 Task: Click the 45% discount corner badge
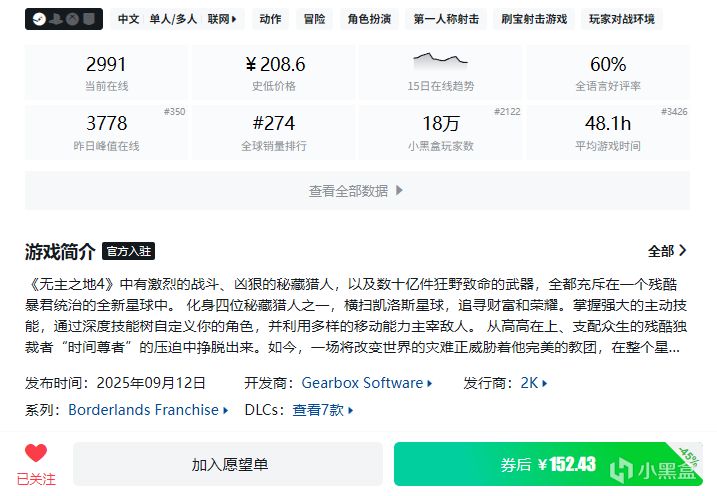(689, 456)
